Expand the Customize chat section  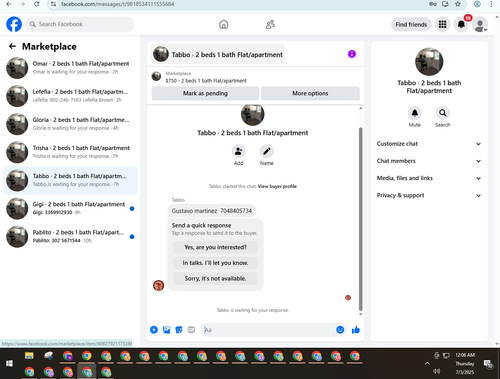(429, 144)
